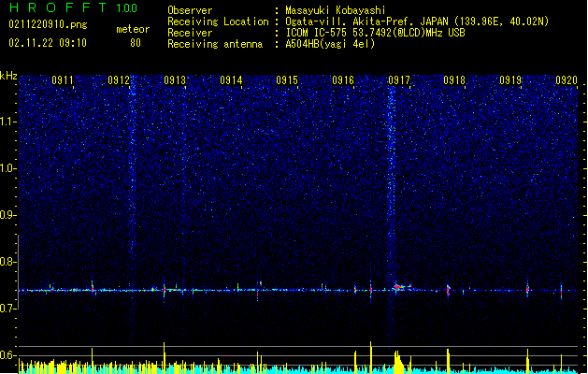Click the tallest yellow power spike before 0917
This screenshot has width=588, height=374.
pos(371,357)
